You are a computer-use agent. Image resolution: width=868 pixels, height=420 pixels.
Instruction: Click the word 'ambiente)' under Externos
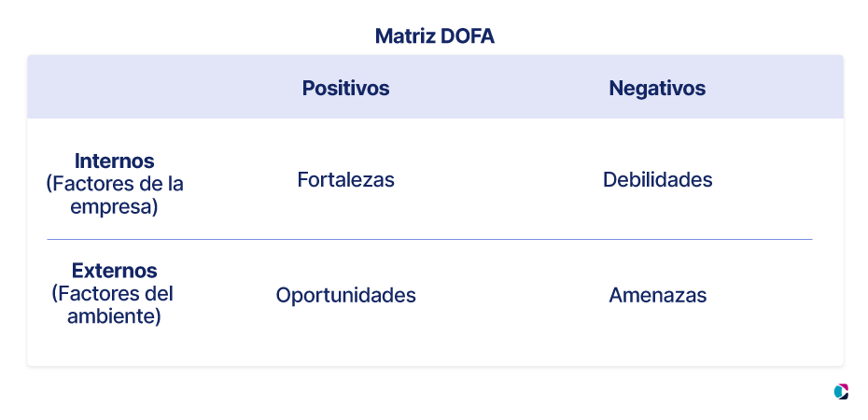coord(114,316)
